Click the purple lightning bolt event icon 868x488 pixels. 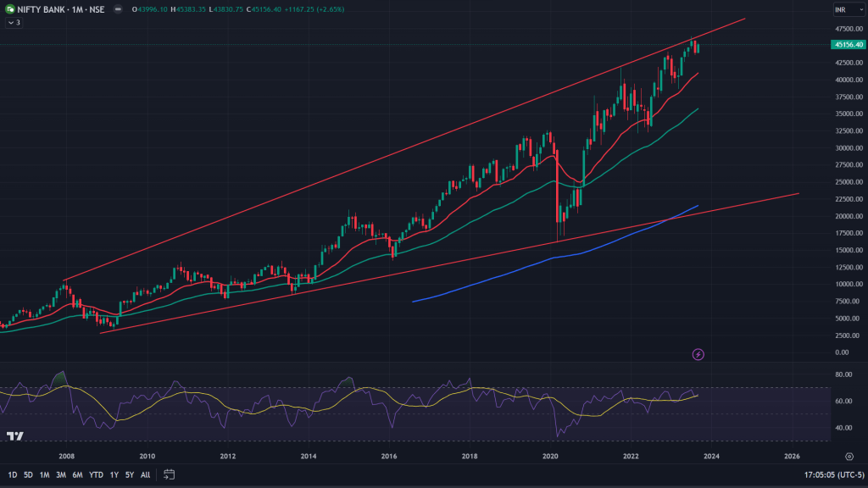(x=698, y=354)
